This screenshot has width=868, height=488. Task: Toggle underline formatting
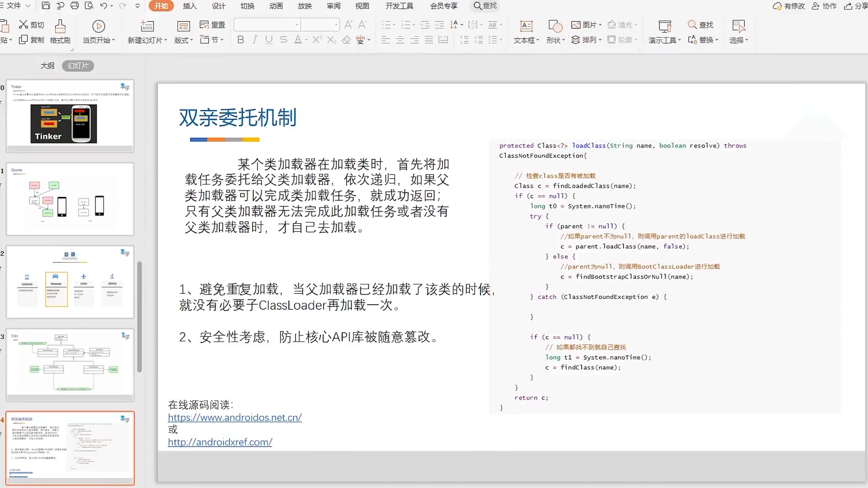pos(269,40)
